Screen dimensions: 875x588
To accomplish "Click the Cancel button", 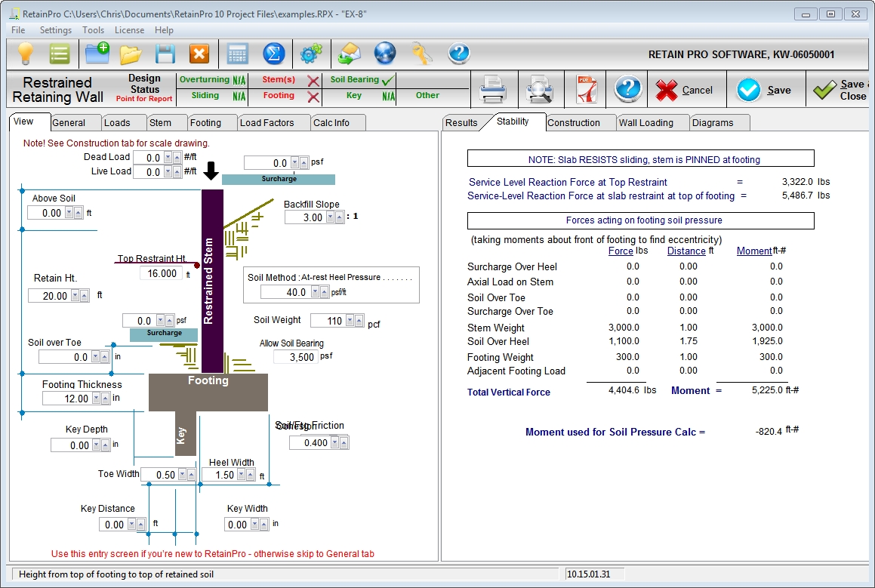I will (x=684, y=90).
